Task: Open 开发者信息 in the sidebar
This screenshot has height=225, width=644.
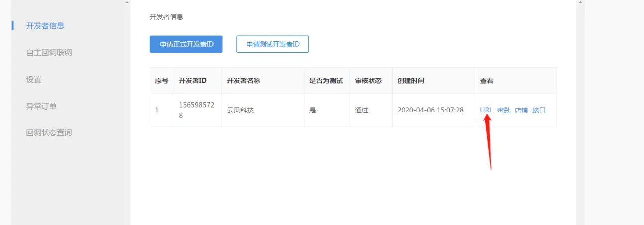Action: click(x=45, y=25)
